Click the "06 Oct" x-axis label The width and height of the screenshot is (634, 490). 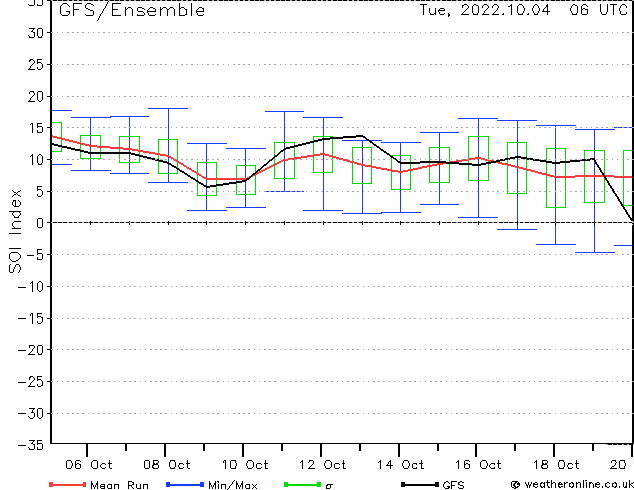point(89,465)
